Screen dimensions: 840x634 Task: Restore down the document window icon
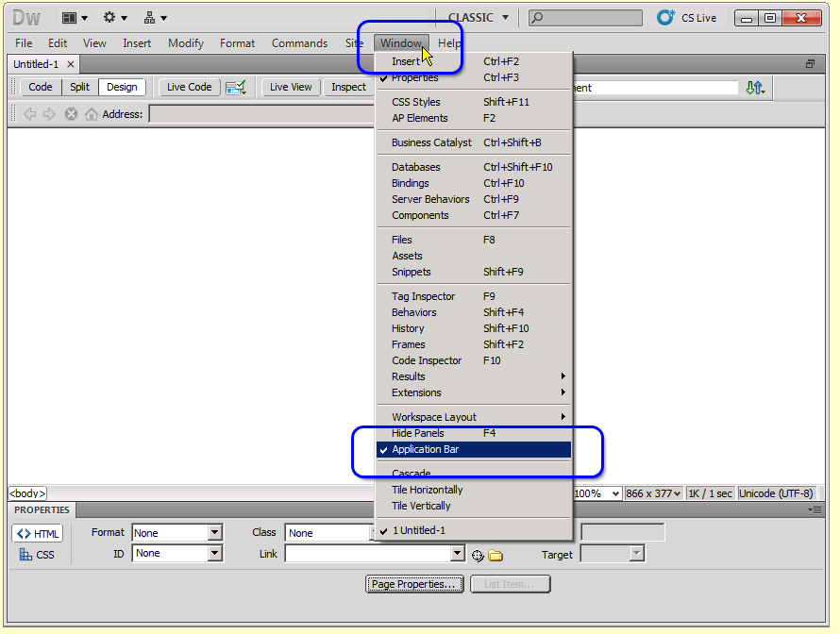(x=810, y=64)
